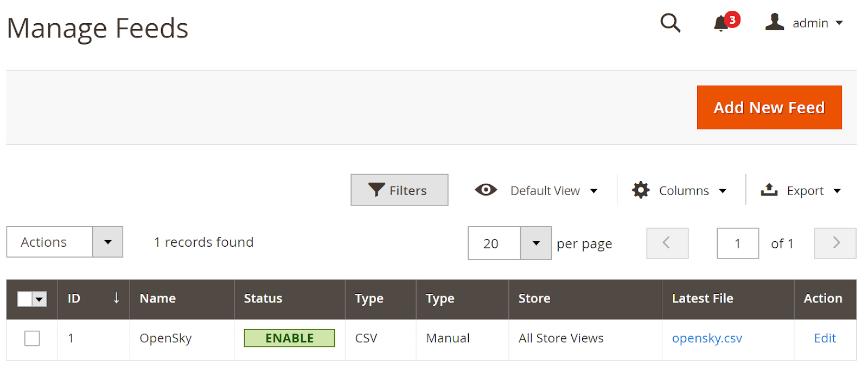Open the per page count dropdown
The image size is (868, 373).
(x=536, y=243)
